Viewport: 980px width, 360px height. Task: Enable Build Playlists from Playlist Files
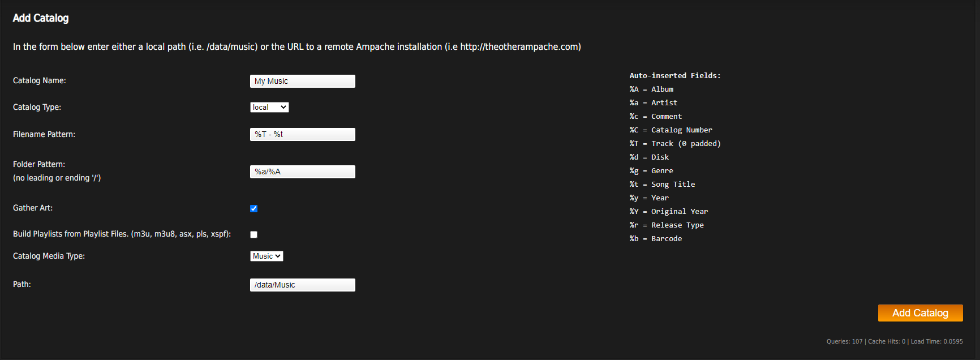(253, 234)
